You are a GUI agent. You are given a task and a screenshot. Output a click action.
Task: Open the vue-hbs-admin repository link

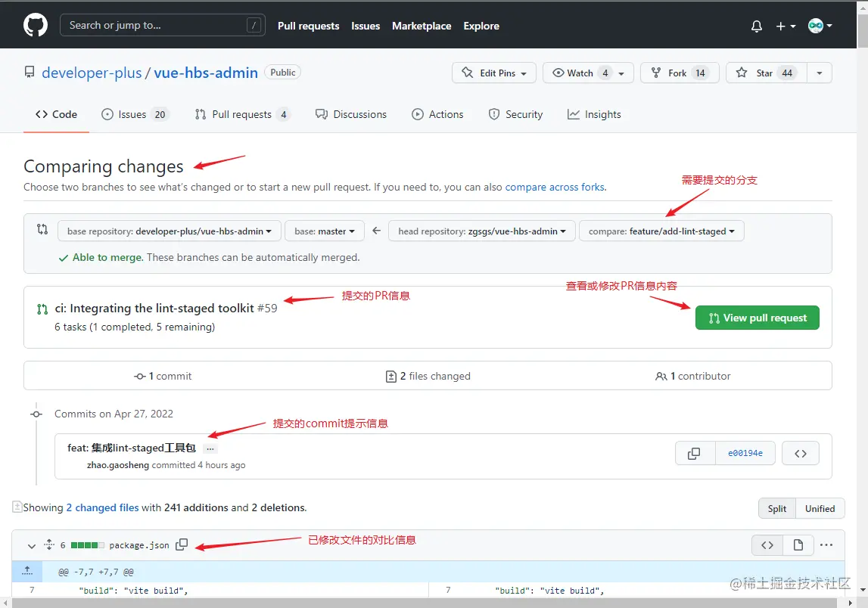click(x=206, y=73)
